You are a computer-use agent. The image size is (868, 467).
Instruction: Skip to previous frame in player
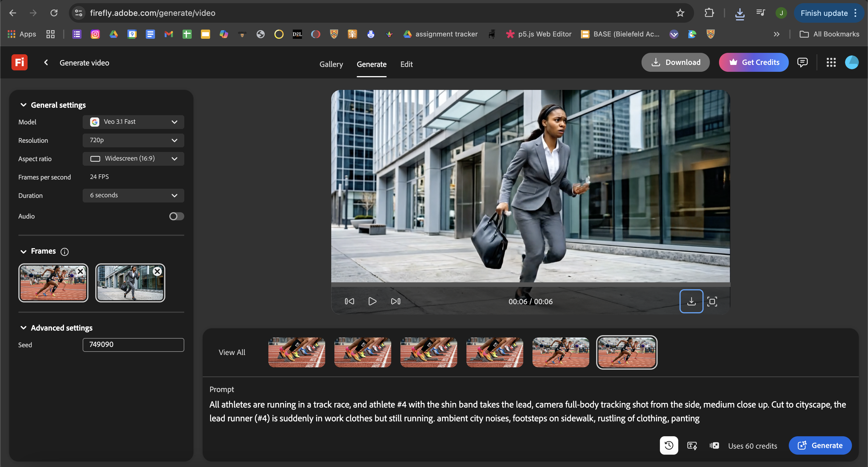[x=349, y=301]
